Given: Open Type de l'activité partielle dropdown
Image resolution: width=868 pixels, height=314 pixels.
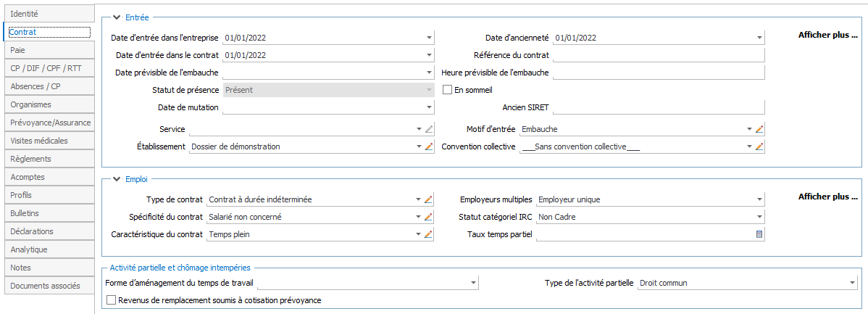Looking at the screenshot, I should [x=851, y=283].
